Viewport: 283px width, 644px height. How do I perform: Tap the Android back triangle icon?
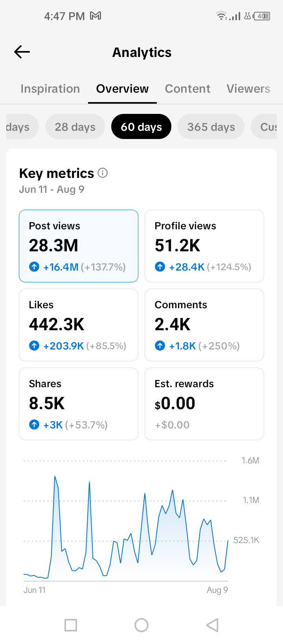212,625
